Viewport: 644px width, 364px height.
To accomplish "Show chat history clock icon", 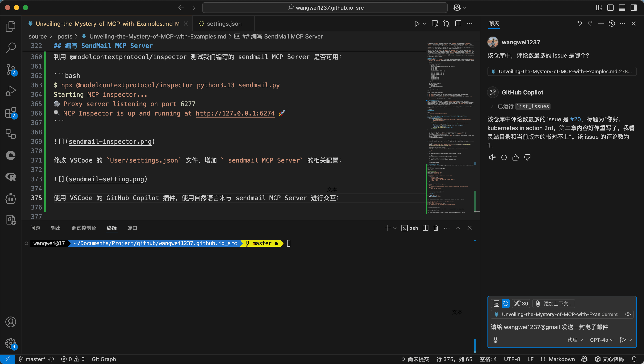I will tap(612, 24).
